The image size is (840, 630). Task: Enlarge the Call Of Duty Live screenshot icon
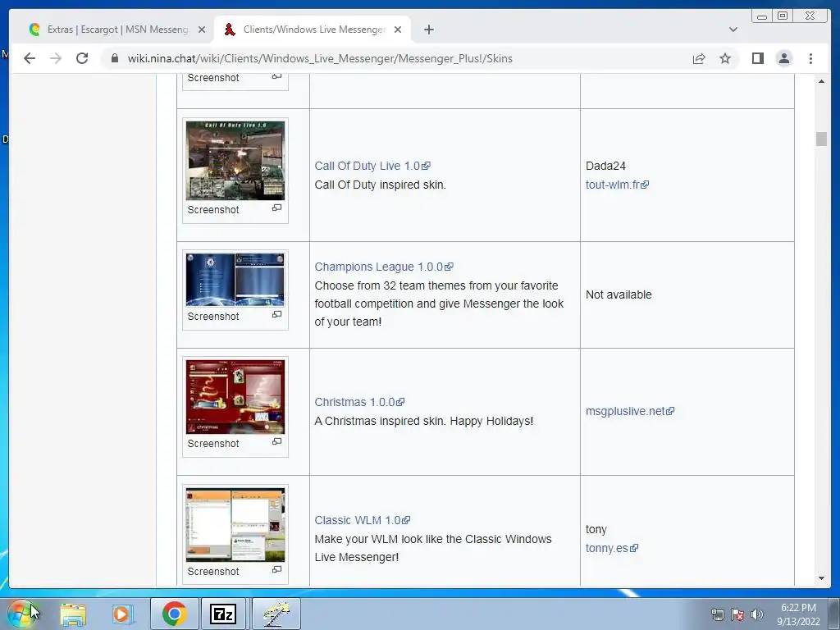pos(276,208)
